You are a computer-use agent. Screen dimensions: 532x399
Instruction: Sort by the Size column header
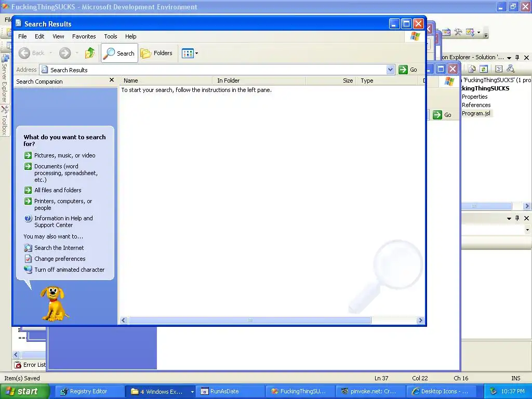tap(331, 81)
